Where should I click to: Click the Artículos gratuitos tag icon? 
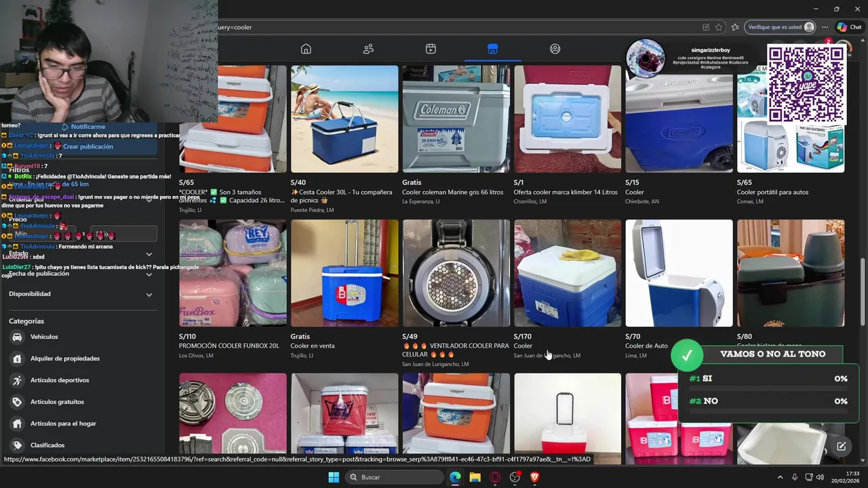coord(17,402)
